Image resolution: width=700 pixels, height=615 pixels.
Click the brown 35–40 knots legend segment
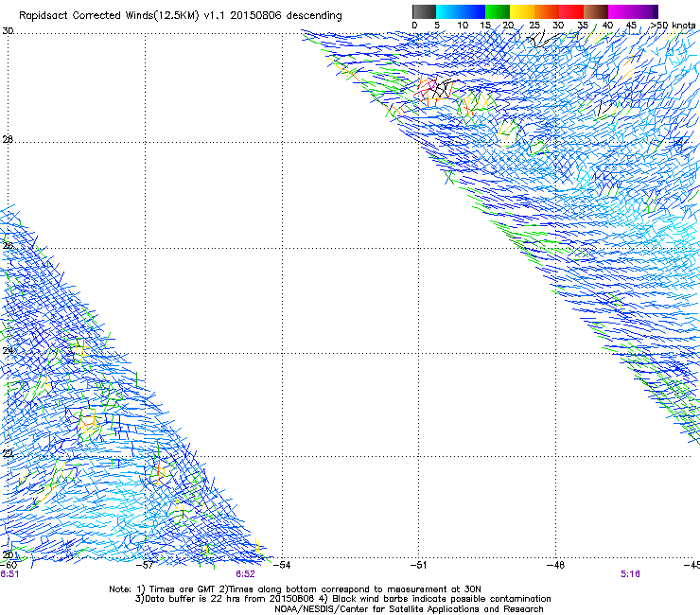(596, 11)
